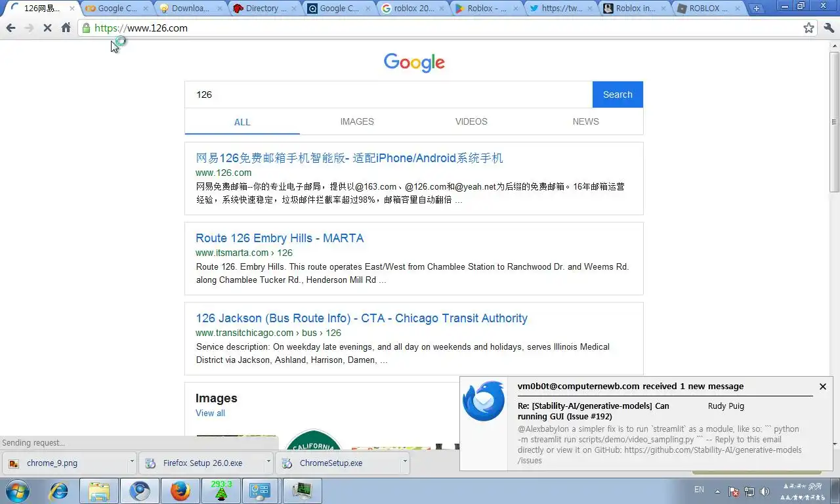Expand options arrow for Firefox Setup 26.0.exe
The width and height of the screenshot is (840, 504).
click(x=268, y=462)
